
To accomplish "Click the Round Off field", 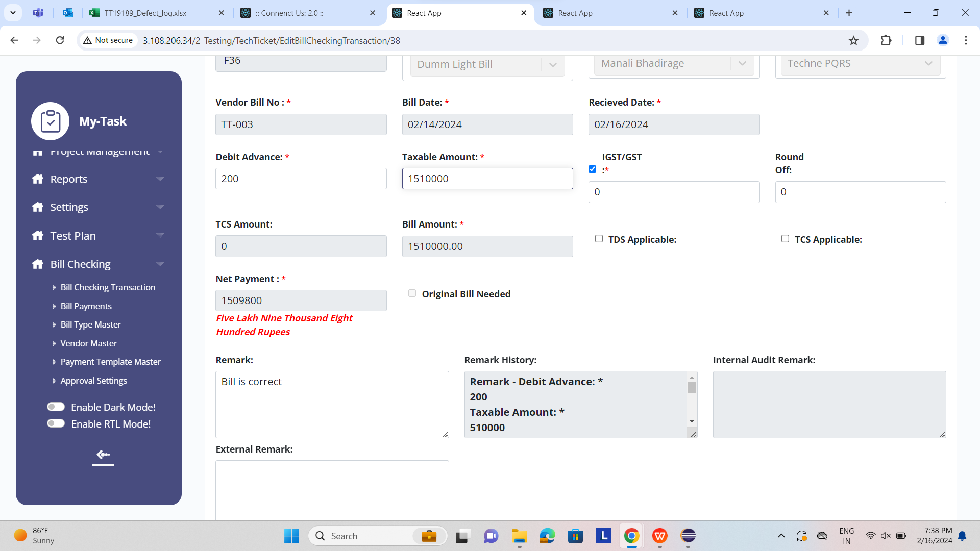I will (x=861, y=192).
